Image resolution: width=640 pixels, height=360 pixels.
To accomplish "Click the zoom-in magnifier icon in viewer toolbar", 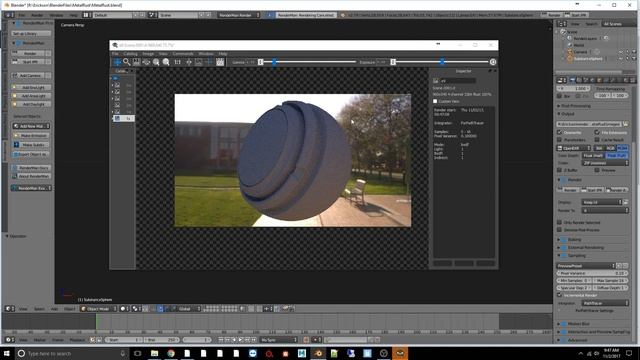I will (156, 62).
